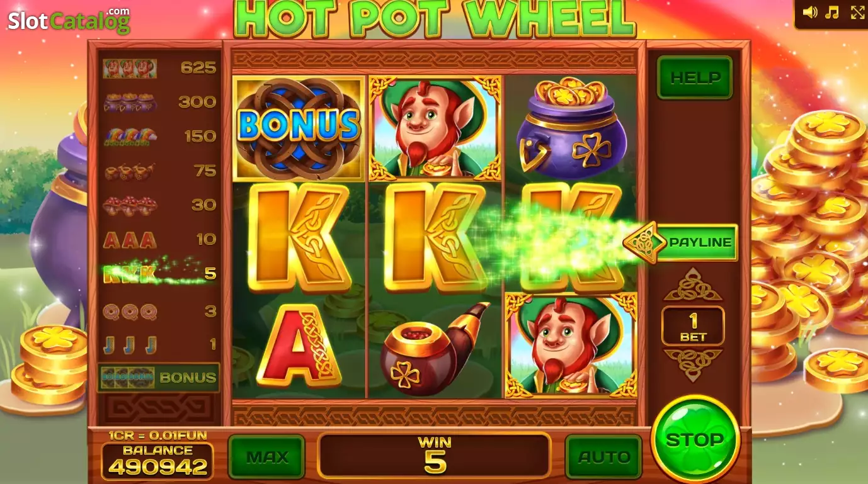Click the green STOP spin button

pyautogui.click(x=695, y=439)
